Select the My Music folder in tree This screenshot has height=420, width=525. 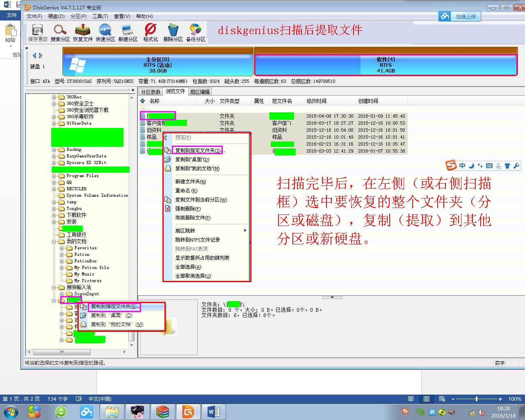pyautogui.click(x=84, y=274)
